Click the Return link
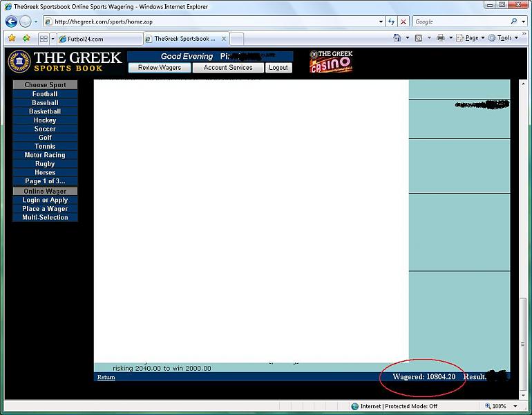Screen dimensions: 532x415 106,377
